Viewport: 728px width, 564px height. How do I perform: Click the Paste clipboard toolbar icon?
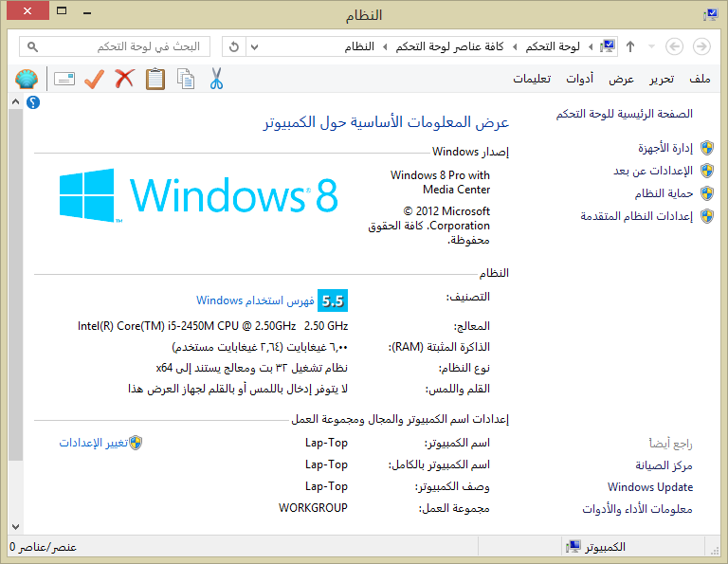(x=155, y=79)
